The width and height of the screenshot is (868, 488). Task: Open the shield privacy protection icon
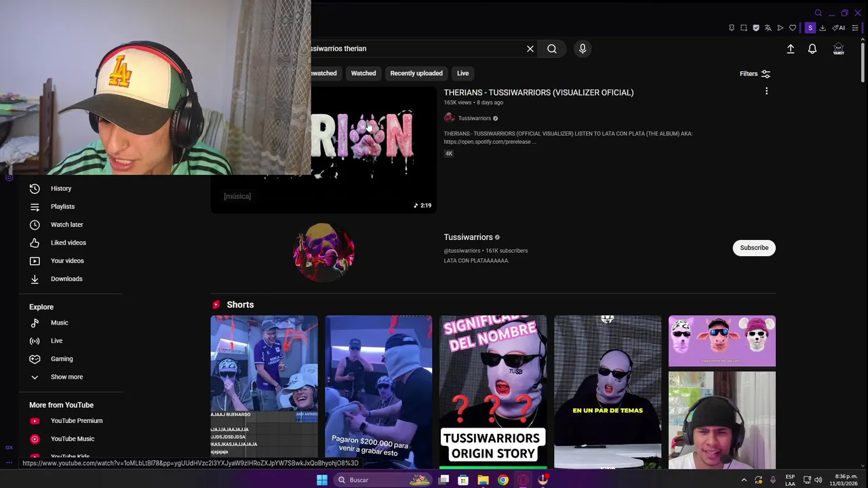point(756,28)
